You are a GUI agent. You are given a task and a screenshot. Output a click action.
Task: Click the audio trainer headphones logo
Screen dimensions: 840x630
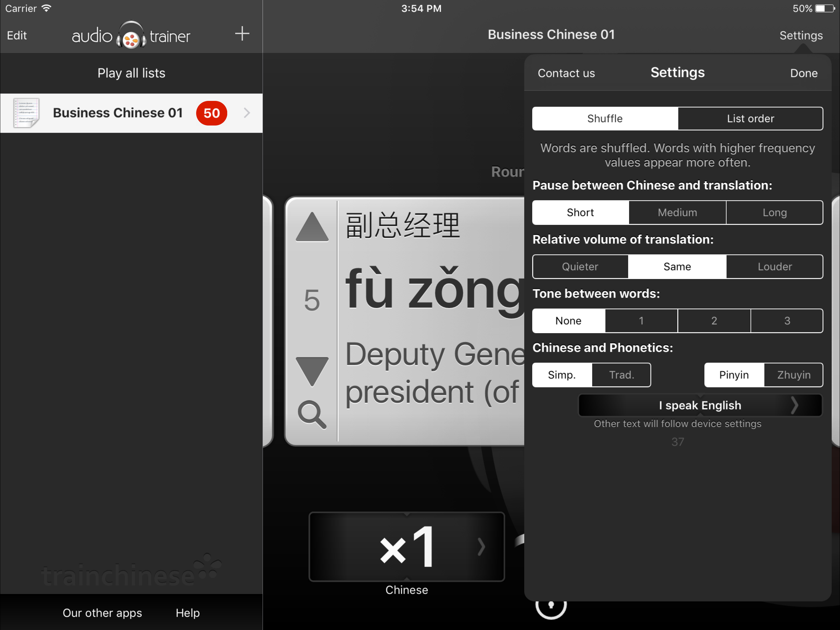coord(131,35)
